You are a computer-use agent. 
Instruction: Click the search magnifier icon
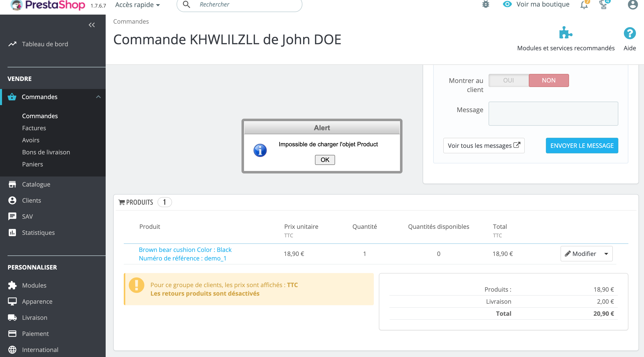(x=186, y=5)
